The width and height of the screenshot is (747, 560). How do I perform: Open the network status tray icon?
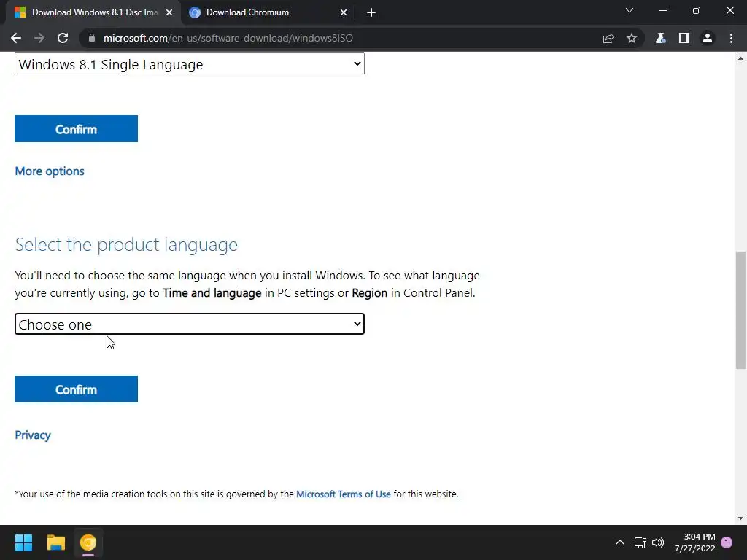click(640, 542)
